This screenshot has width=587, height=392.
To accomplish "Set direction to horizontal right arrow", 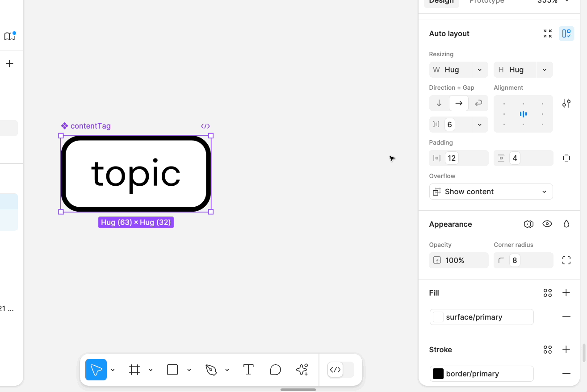I will [x=459, y=103].
